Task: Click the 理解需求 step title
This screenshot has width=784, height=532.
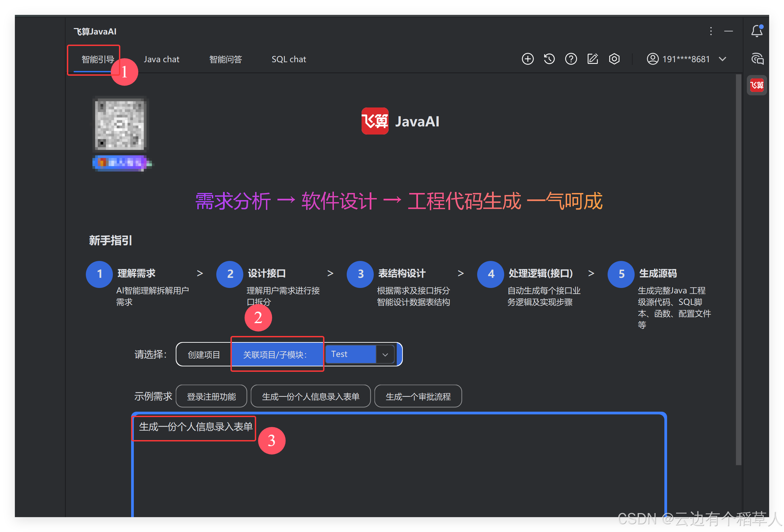Action: tap(136, 273)
